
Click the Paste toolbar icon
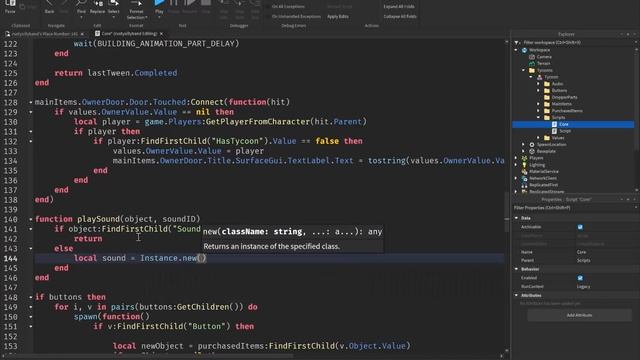(10, 3)
